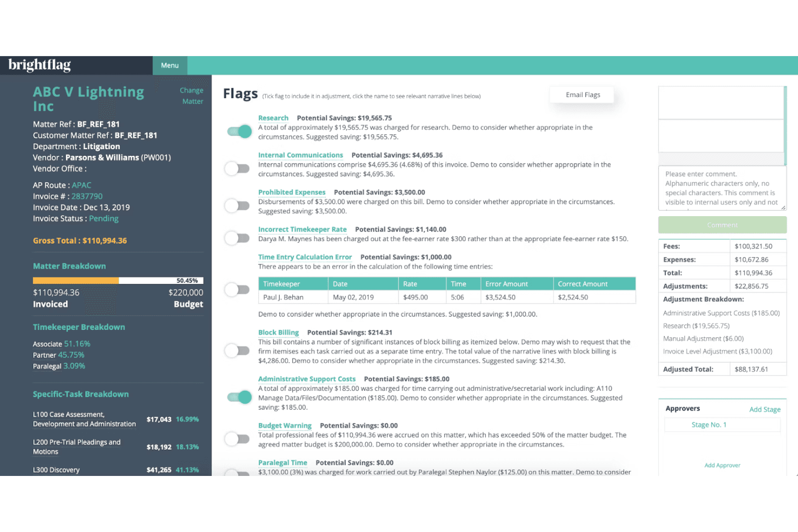
Task: Click Invoice Level Adjustment ($3,100.00) line
Action: [x=718, y=351]
